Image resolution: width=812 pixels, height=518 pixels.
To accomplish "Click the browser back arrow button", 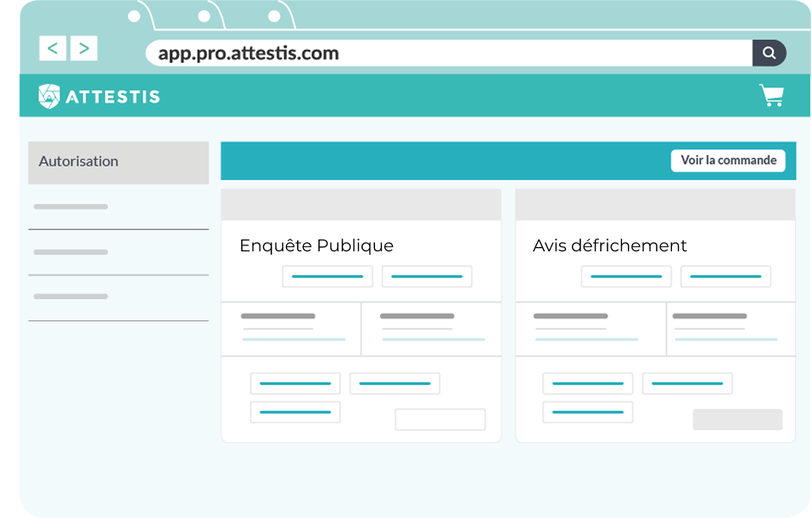I will 53,48.
